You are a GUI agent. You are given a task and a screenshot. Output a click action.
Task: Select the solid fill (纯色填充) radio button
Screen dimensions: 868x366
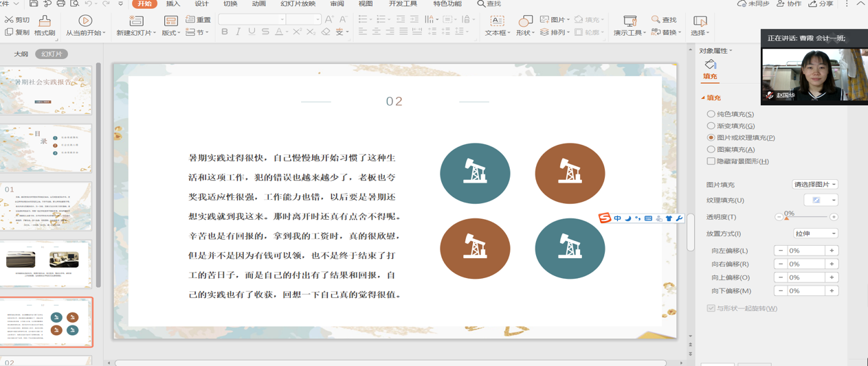pyautogui.click(x=711, y=114)
